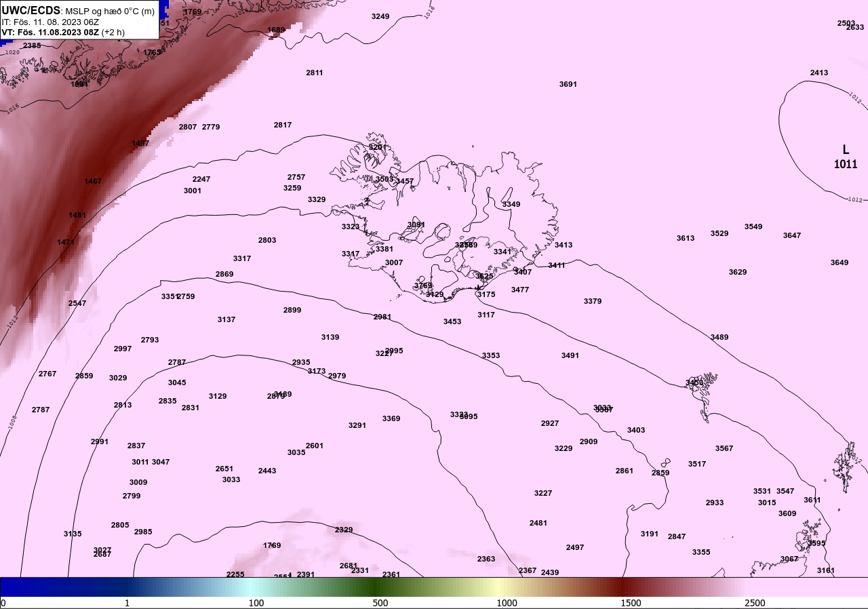Select the value 3647
The image size is (868, 609).
pyautogui.click(x=792, y=235)
